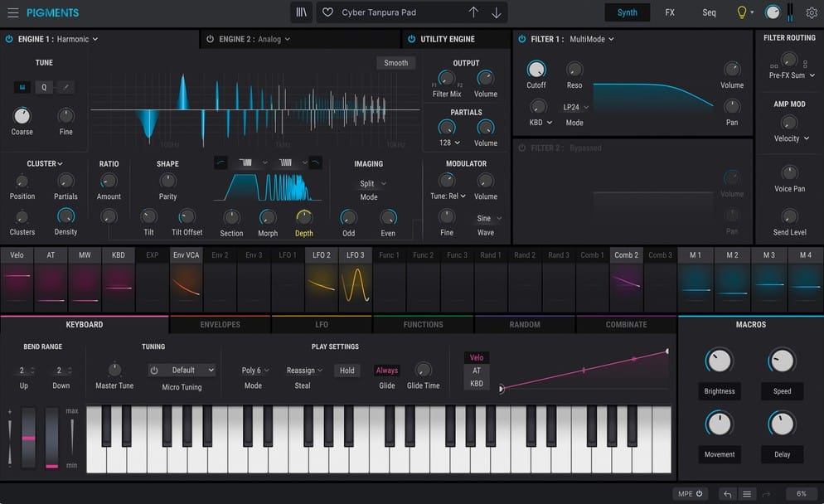Load the previous preset with the up arrow

click(x=473, y=12)
